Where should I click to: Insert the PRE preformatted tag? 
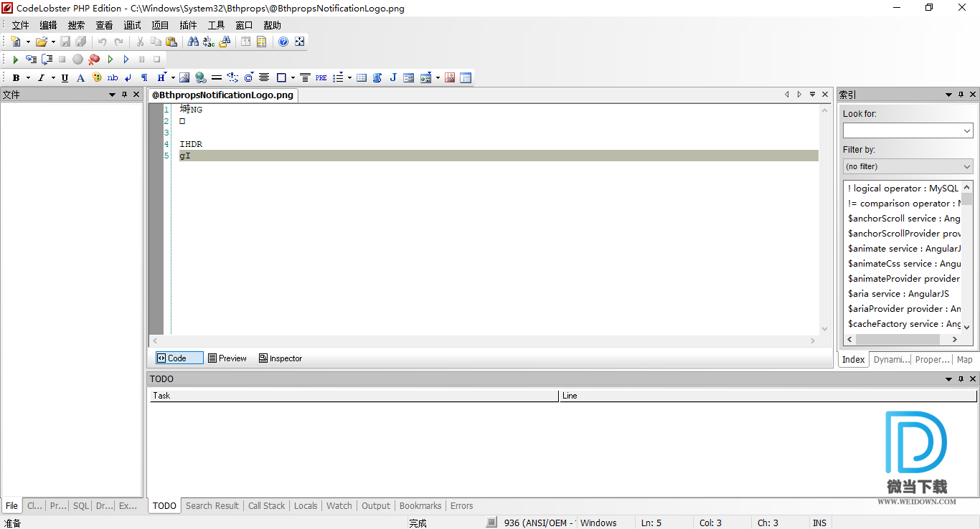coord(321,77)
